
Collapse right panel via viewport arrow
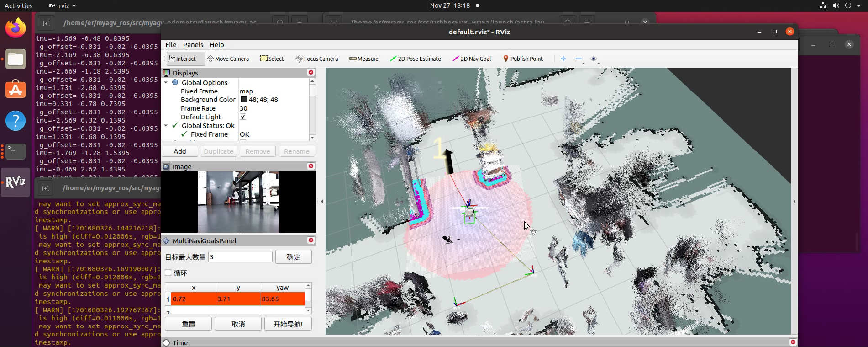coord(794,201)
